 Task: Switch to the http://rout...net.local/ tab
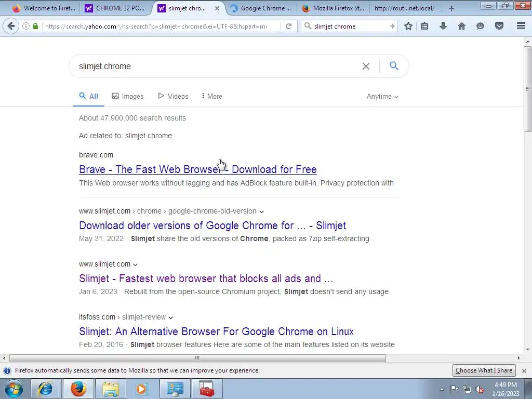tap(404, 8)
